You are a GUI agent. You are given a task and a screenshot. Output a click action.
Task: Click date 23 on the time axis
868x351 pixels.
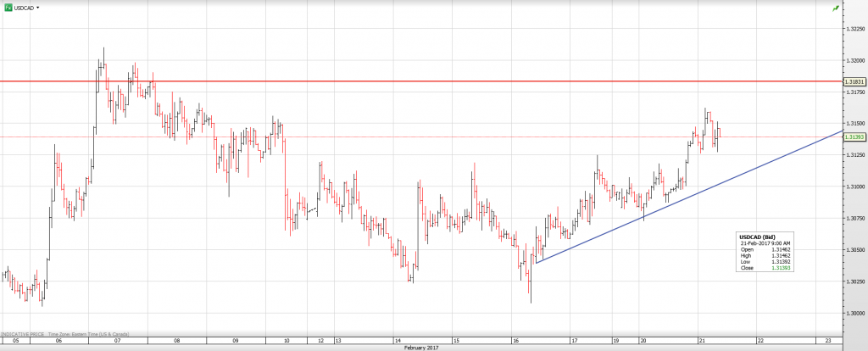[828, 340]
